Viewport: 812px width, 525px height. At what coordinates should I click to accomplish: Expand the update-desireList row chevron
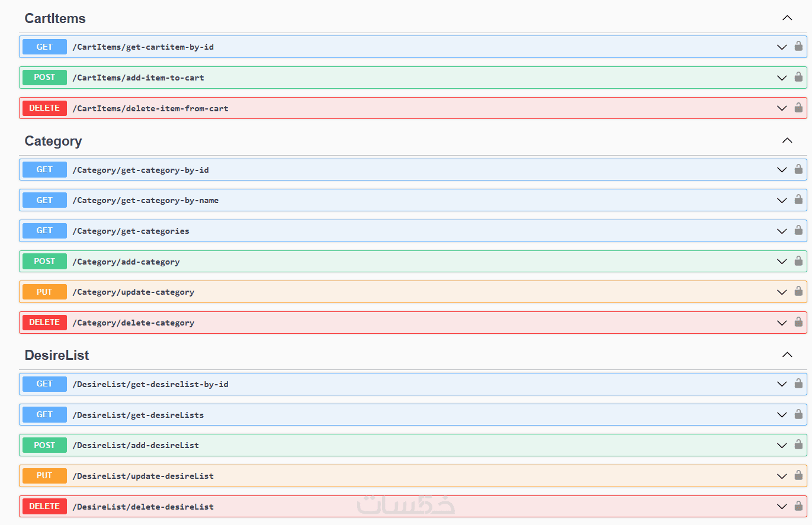(782, 476)
